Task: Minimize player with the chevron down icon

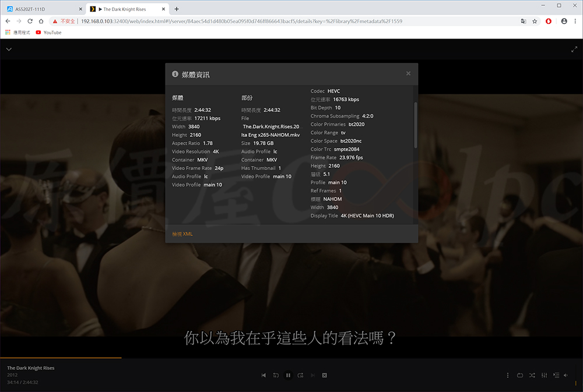Action: pyautogui.click(x=9, y=49)
